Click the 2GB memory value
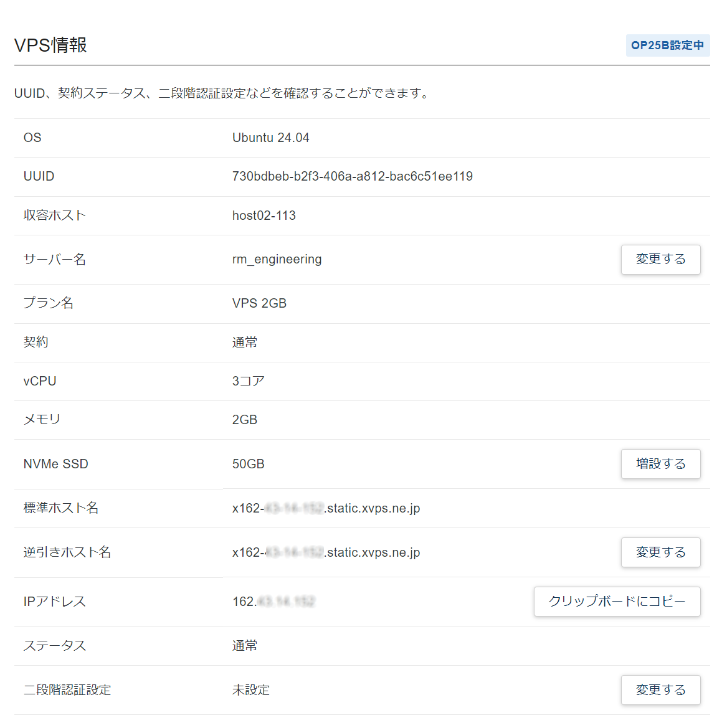 click(x=244, y=420)
